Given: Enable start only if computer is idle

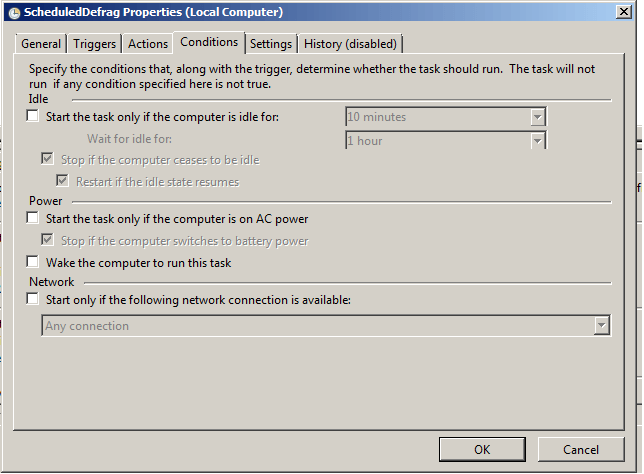Looking at the screenshot, I should 33,117.
